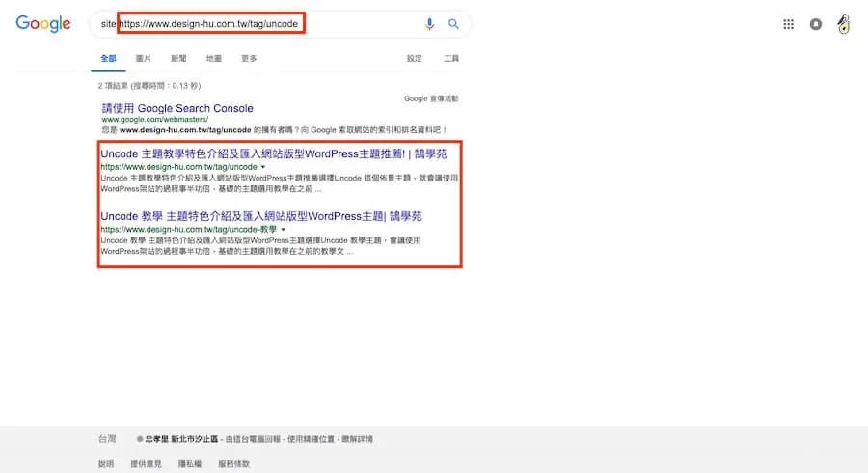Click the account profile avatar
The width and height of the screenshot is (868, 473).
(x=843, y=24)
